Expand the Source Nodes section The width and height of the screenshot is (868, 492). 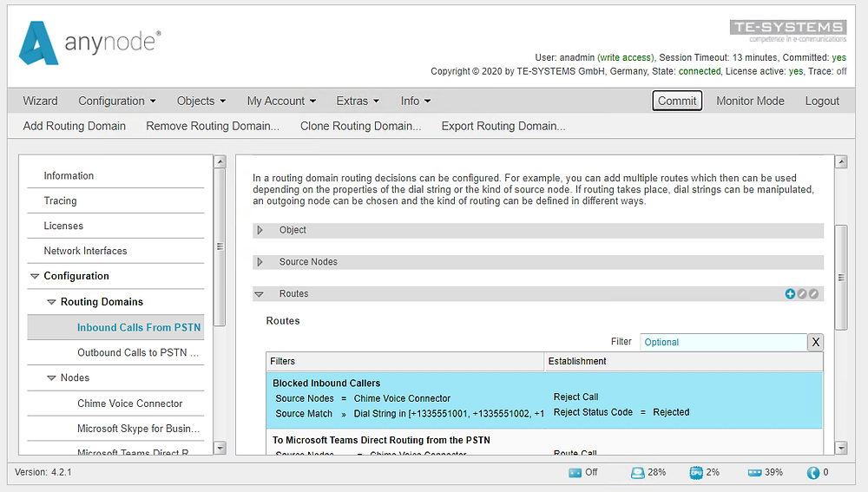coord(260,262)
